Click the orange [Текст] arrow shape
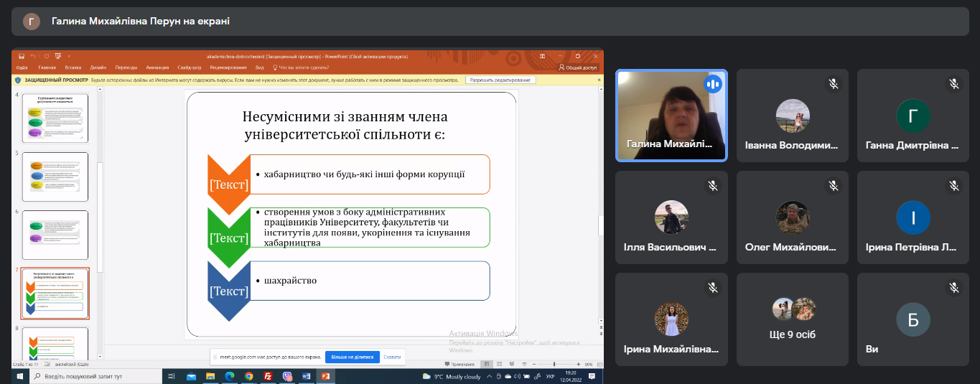 click(229, 184)
